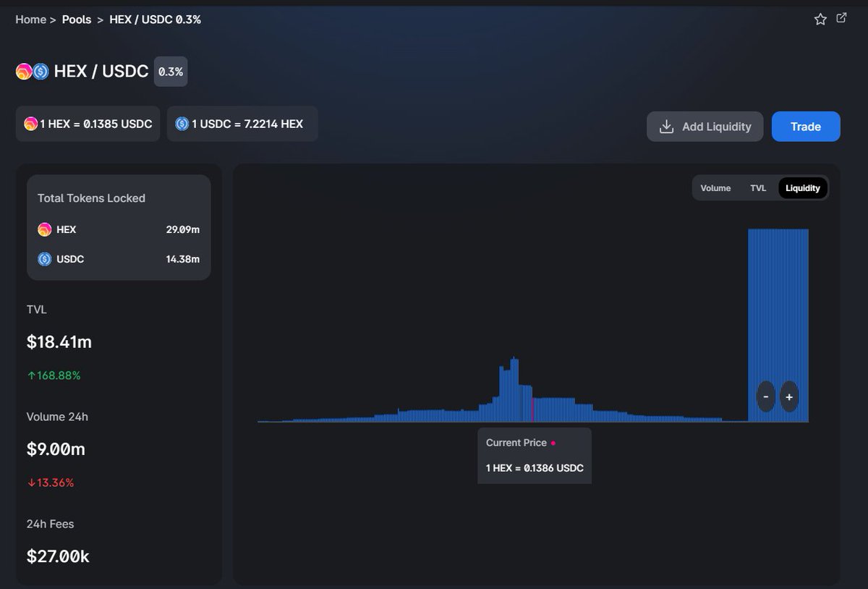Click the USDC locked amount 14.38m
The width and height of the screenshot is (868, 589).
tap(182, 259)
